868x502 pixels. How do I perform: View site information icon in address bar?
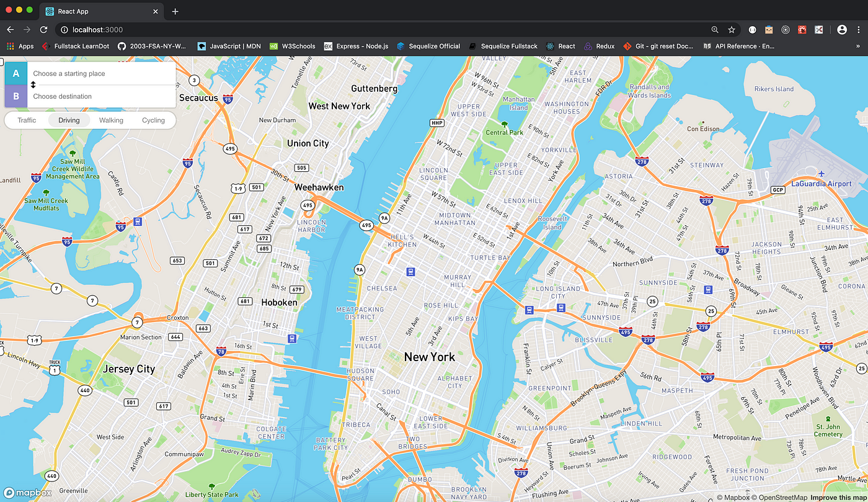pos(64,29)
